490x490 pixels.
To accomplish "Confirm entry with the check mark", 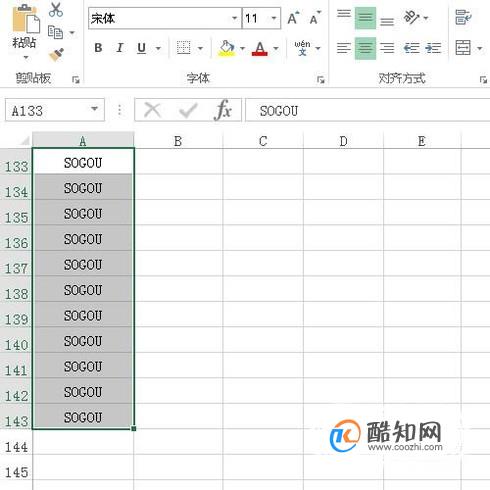I will [188, 110].
